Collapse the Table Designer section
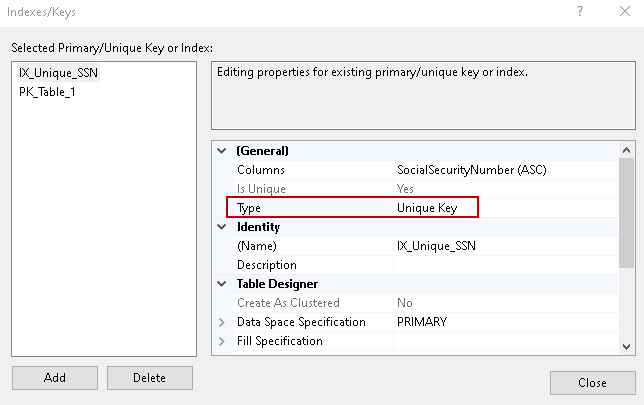Image resolution: width=644 pixels, height=405 pixels. point(221,284)
